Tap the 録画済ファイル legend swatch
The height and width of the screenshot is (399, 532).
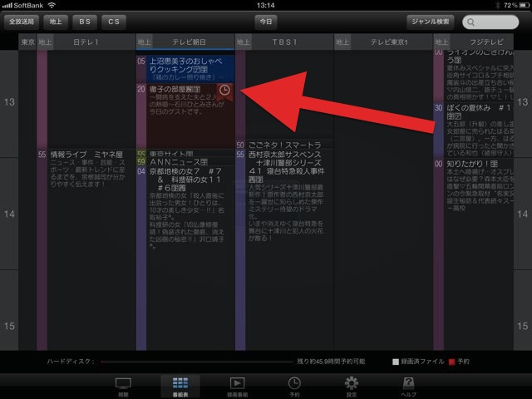coord(396,362)
